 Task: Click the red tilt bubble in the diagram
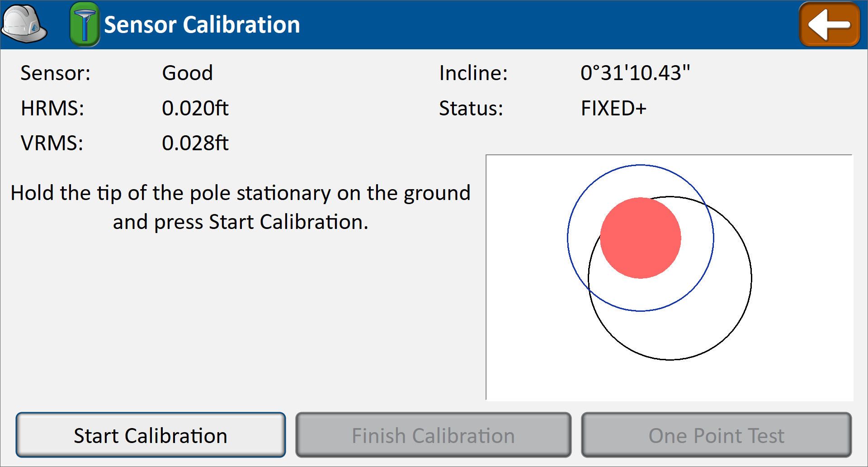tap(641, 238)
